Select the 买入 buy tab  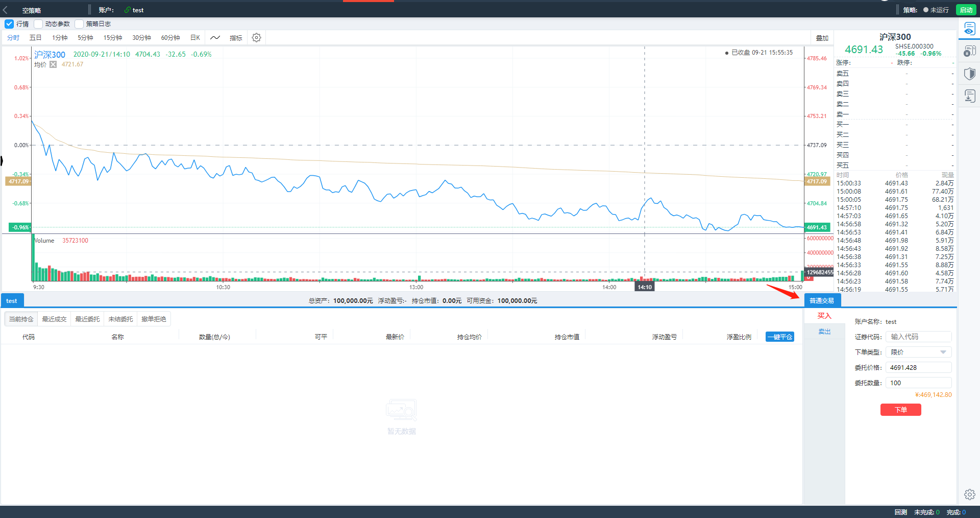[824, 316]
